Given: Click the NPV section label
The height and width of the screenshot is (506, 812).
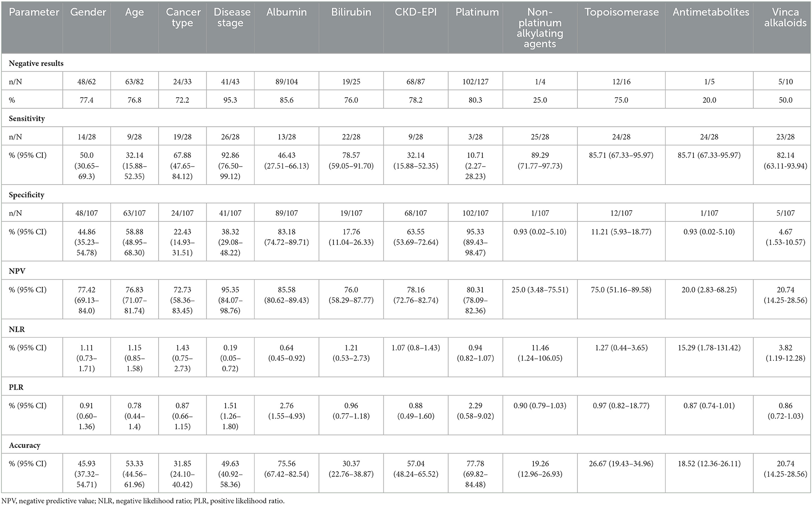Looking at the screenshot, I should pyautogui.click(x=16, y=271).
